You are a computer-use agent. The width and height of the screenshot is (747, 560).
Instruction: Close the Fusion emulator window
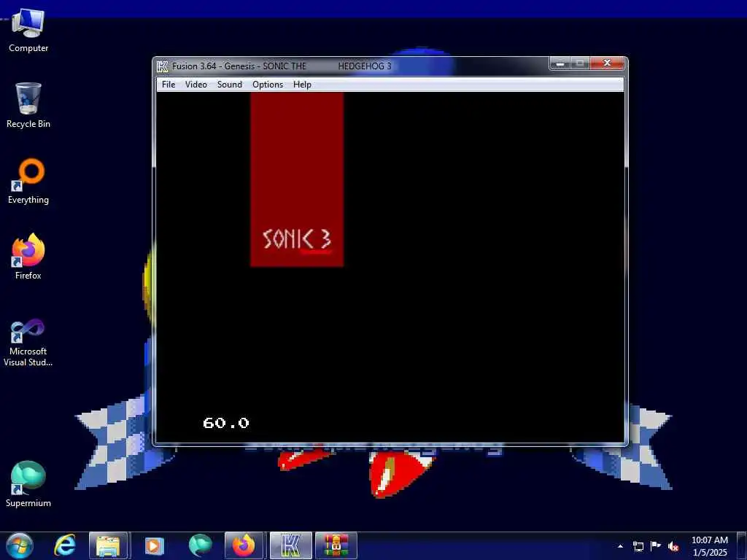pyautogui.click(x=607, y=63)
